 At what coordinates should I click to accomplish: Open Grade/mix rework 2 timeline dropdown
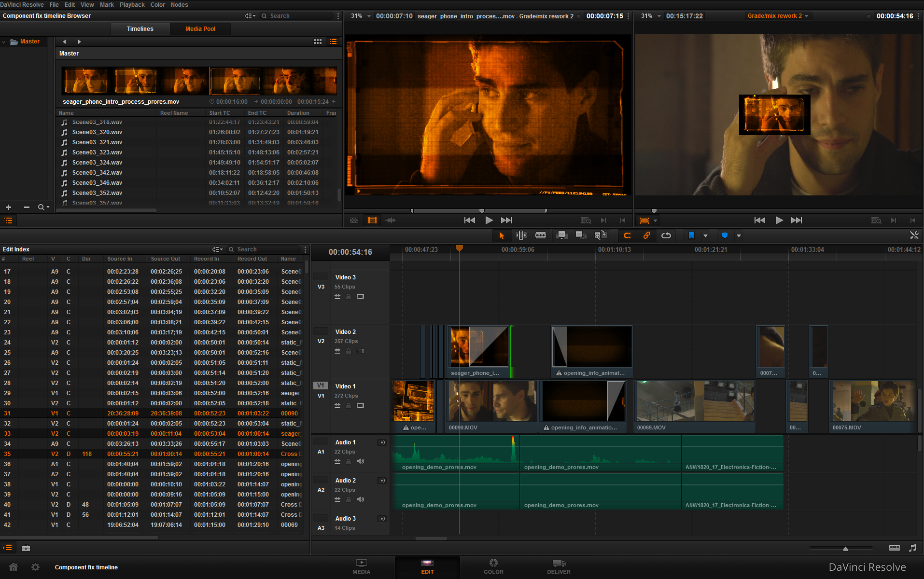click(806, 16)
